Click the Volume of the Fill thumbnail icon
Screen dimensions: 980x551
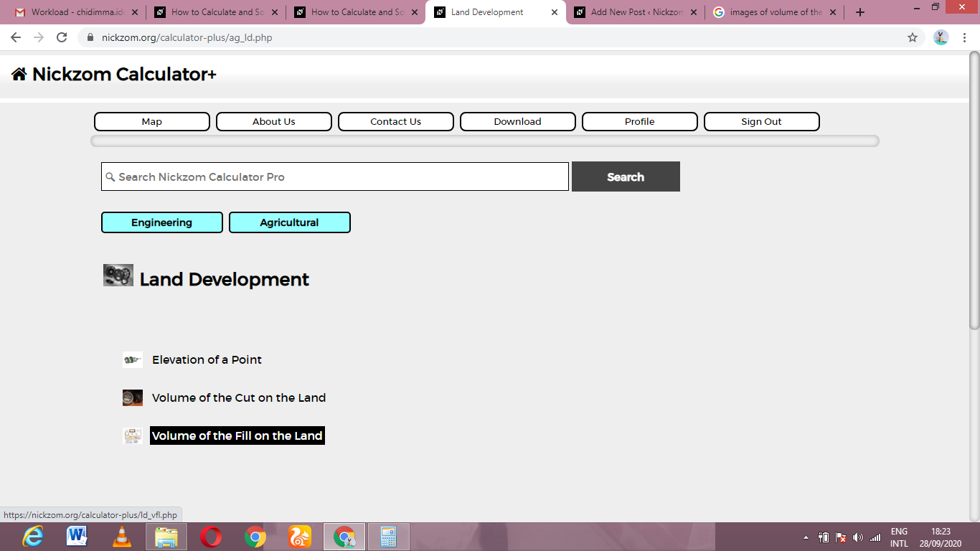[133, 435]
